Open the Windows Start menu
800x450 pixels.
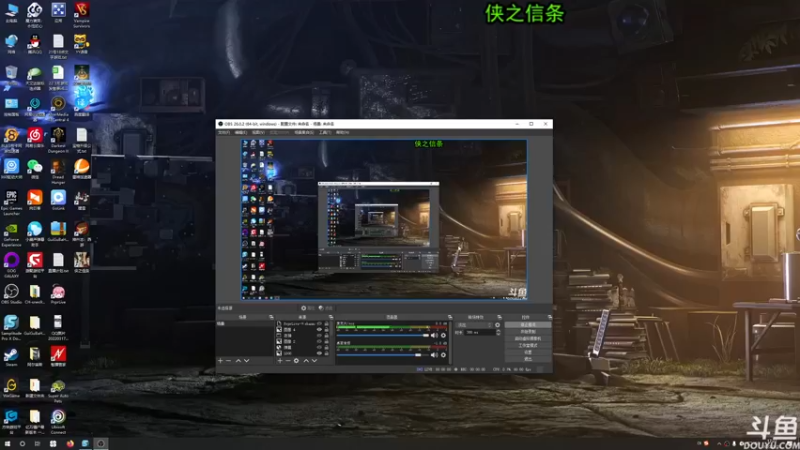point(7,444)
